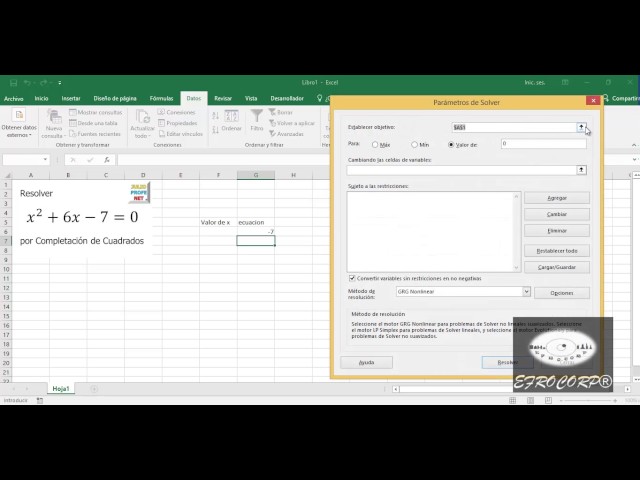Open the Desarrollador tab
Image resolution: width=640 pixels, height=480 pixels.
[x=287, y=98]
